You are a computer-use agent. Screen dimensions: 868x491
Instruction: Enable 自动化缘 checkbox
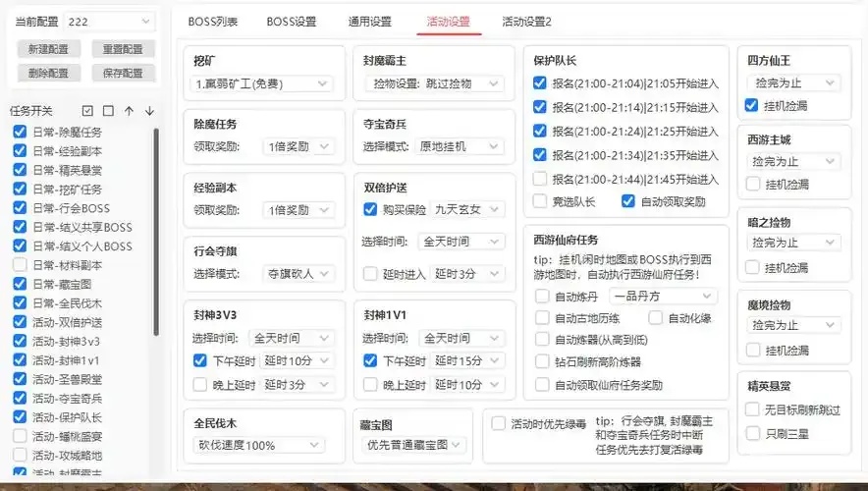(x=656, y=318)
